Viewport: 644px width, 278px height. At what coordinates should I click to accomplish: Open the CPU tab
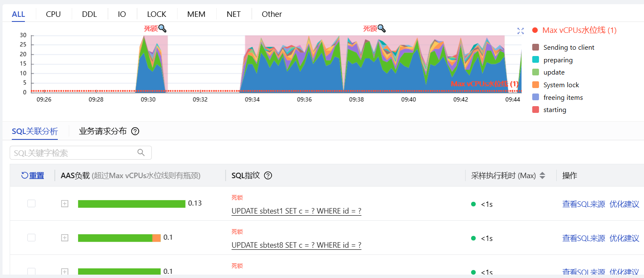tap(53, 14)
